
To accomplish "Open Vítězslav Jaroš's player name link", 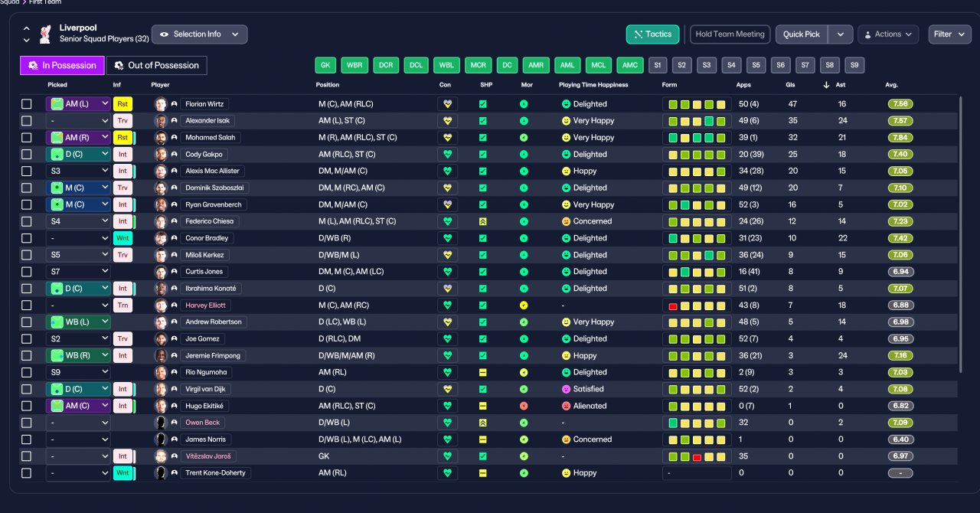I will tap(207, 456).
